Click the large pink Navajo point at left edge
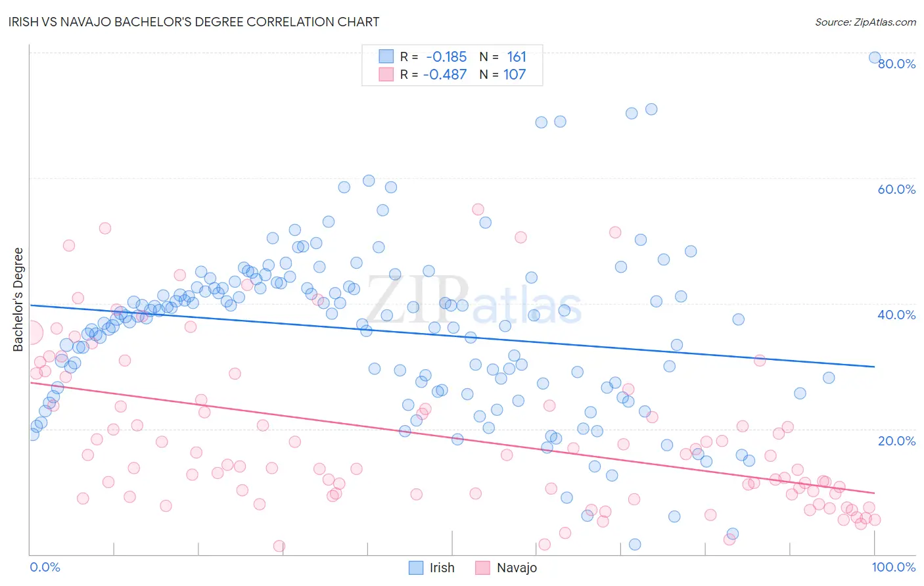Viewport: 924px width, 586px height. (31, 333)
